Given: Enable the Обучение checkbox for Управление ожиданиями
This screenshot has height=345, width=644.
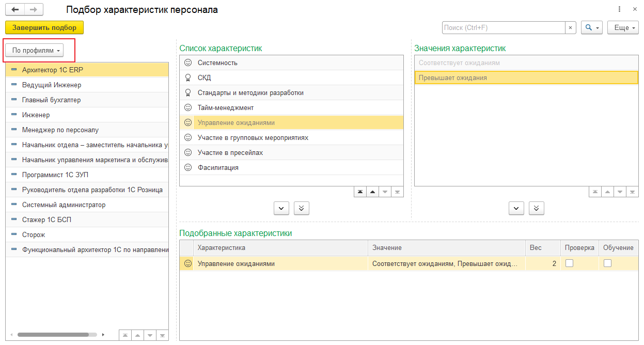Looking at the screenshot, I should coord(607,263).
